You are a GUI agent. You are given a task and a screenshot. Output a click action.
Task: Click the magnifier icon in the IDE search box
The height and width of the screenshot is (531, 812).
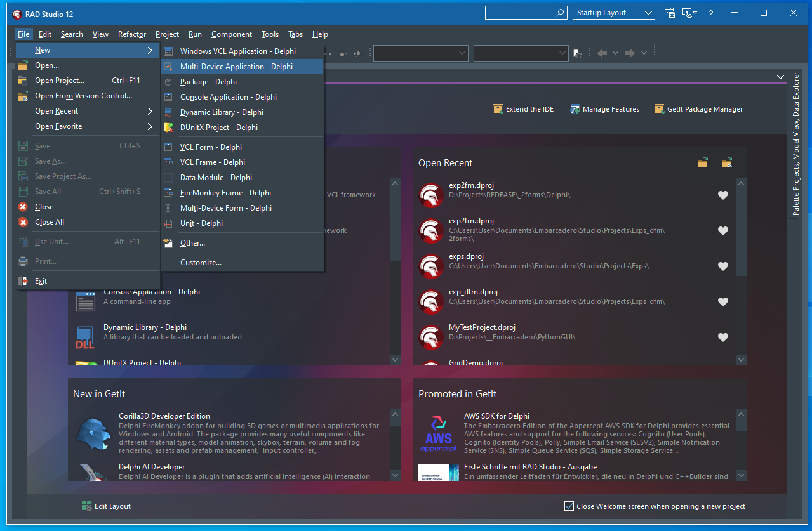(559, 13)
